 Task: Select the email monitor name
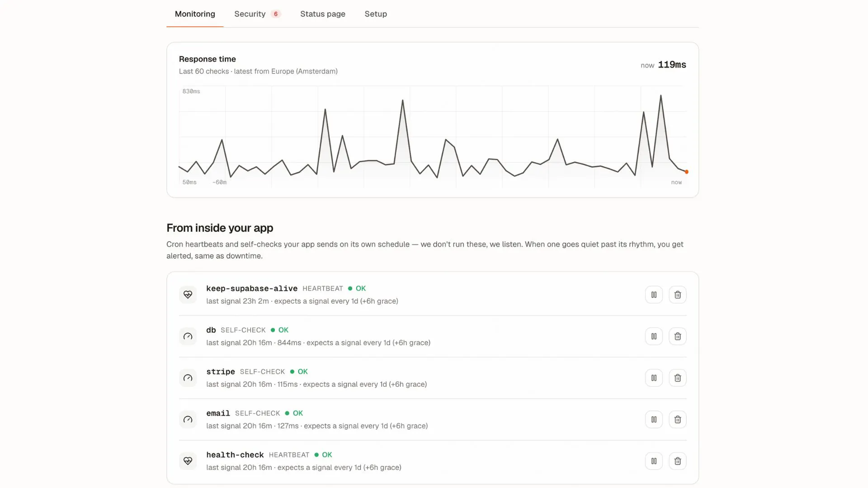(x=218, y=413)
